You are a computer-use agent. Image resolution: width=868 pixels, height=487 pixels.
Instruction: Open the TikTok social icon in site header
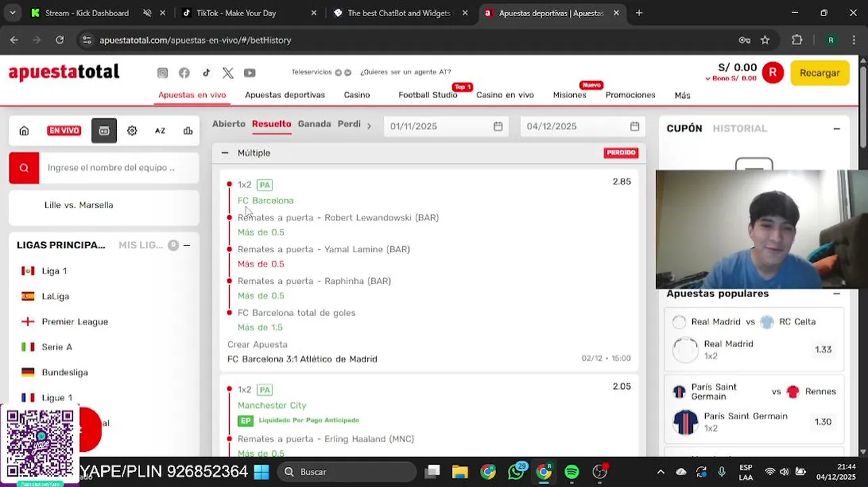point(206,73)
